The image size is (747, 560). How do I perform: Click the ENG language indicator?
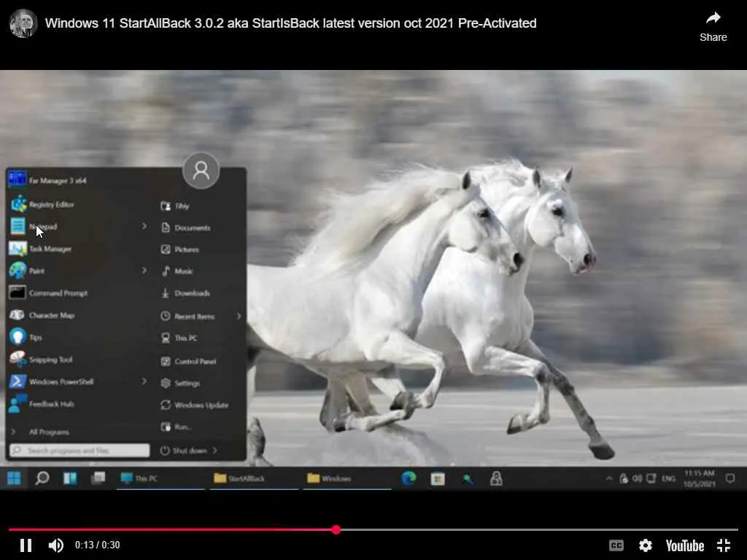(668, 478)
